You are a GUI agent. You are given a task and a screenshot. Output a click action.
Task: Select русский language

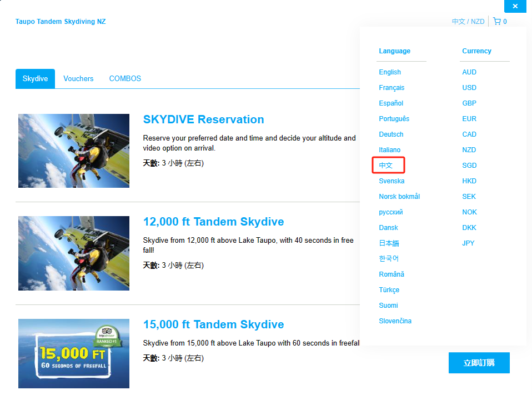[x=391, y=212]
